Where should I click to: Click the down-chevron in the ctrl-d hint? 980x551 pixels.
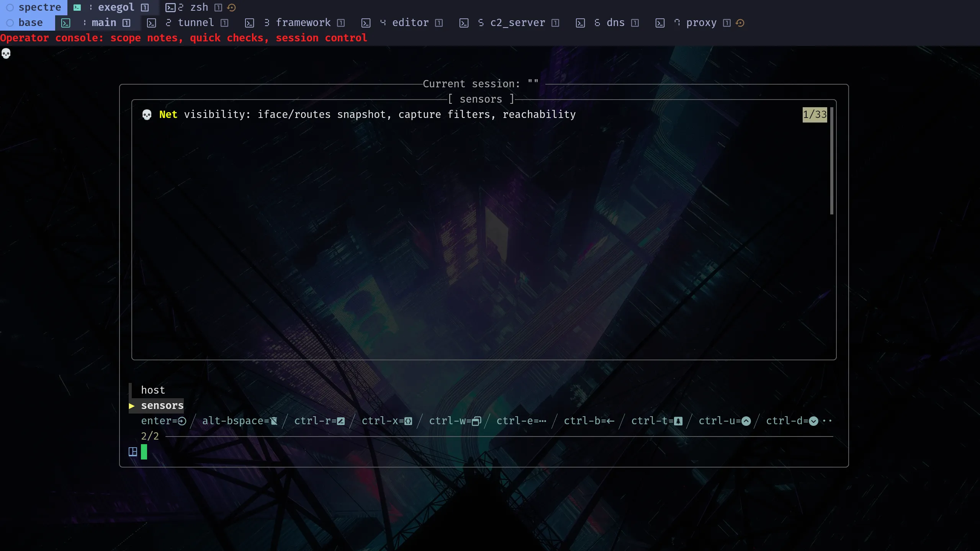[813, 421]
